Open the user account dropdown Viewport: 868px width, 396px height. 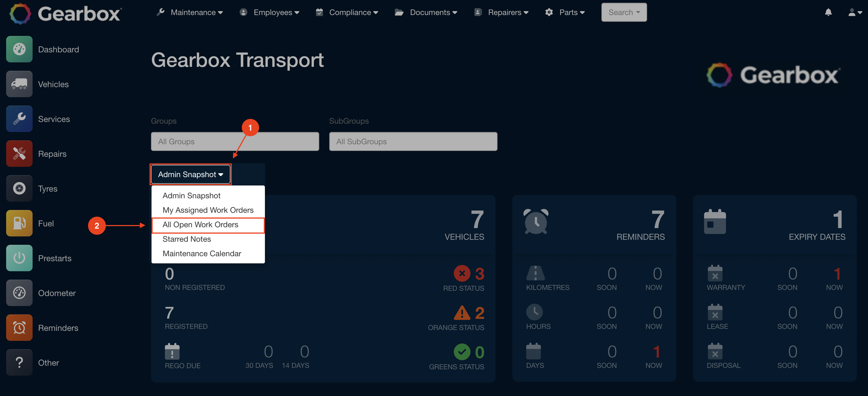click(855, 13)
